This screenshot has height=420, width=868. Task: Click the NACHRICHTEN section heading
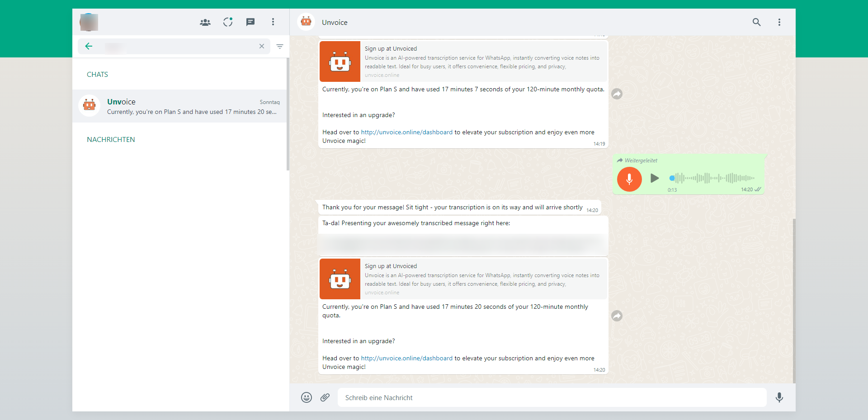(111, 140)
